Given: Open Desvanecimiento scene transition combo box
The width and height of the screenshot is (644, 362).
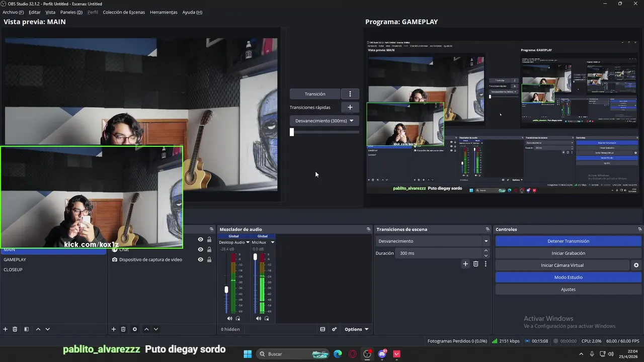Looking at the screenshot, I should click(x=433, y=241).
